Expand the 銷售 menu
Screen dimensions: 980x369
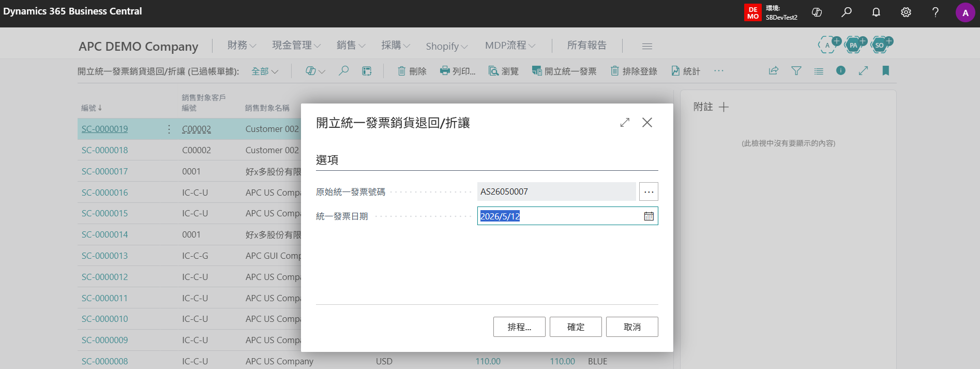[351, 46]
